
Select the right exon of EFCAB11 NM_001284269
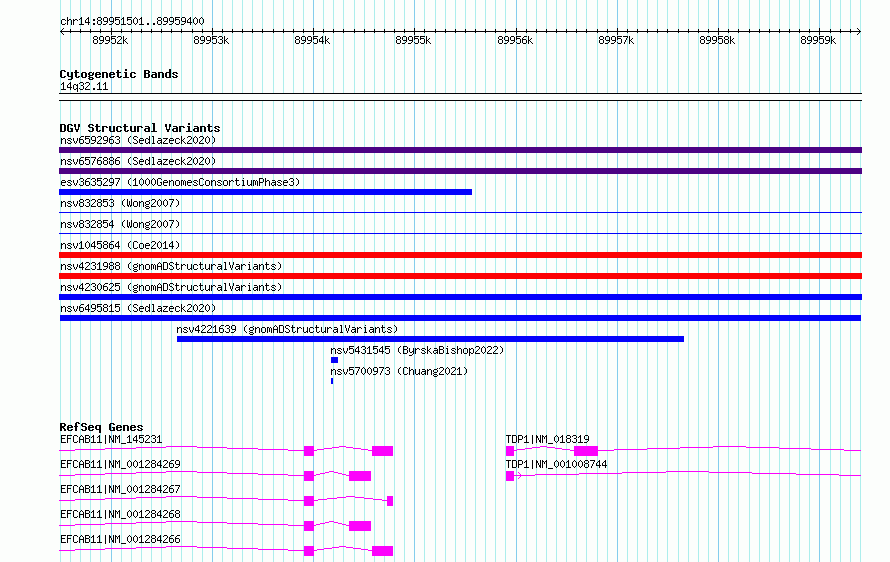[360, 476]
